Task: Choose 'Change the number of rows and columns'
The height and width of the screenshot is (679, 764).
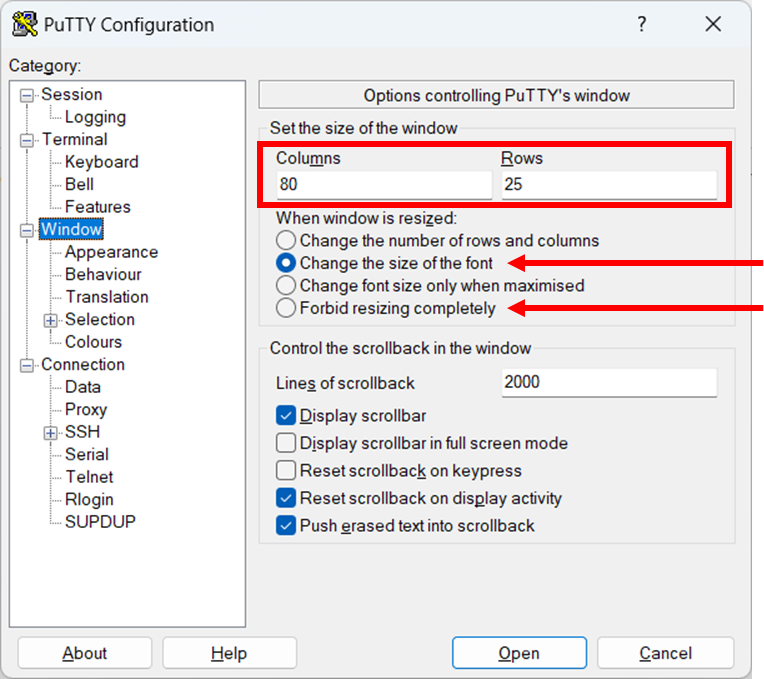Action: 287,241
